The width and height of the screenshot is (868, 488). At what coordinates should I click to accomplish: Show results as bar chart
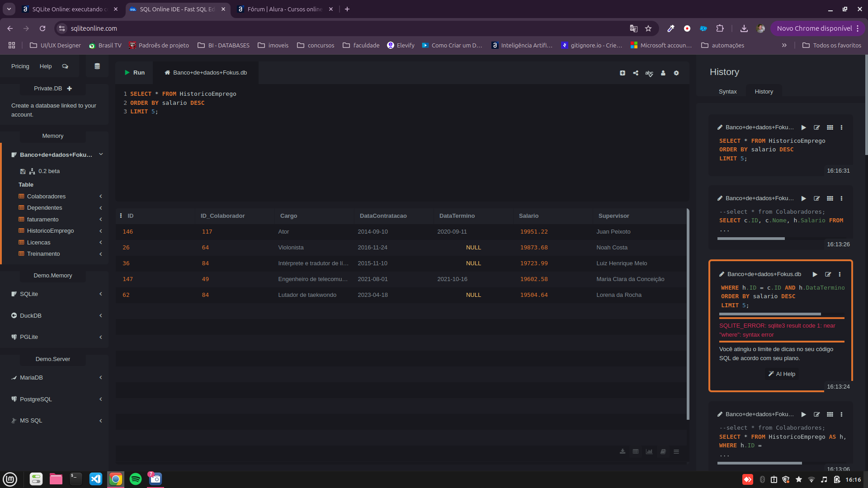click(649, 451)
